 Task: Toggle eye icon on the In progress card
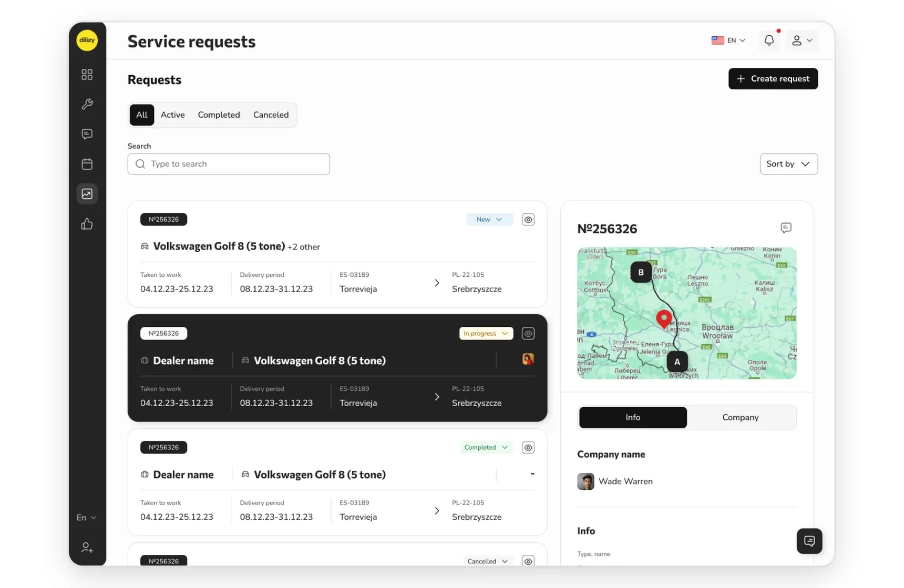pos(528,334)
